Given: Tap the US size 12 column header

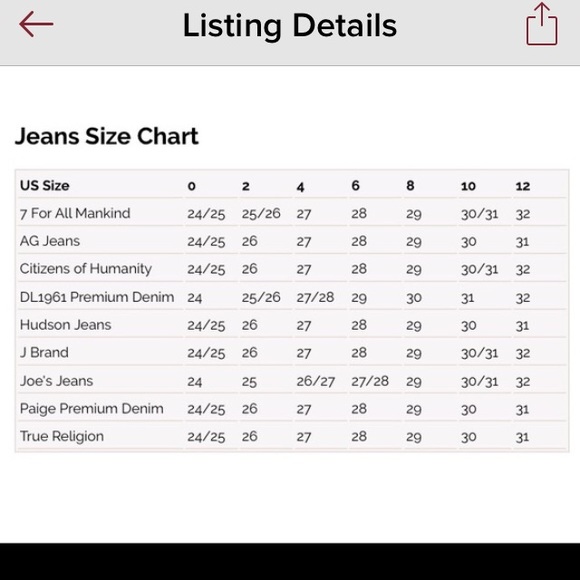Looking at the screenshot, I should click(523, 186).
